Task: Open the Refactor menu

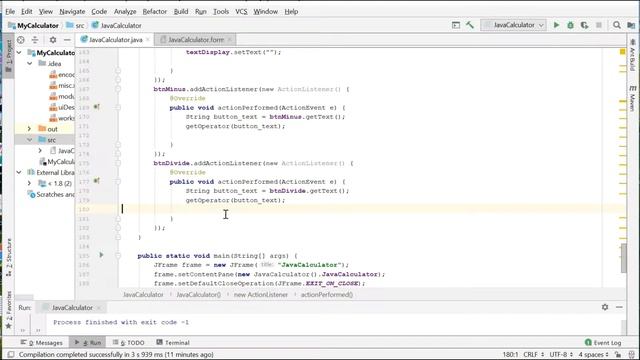Action: tap(155, 11)
